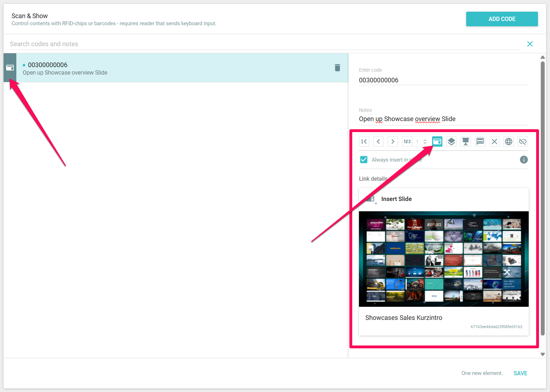Screen dimensions: 550x392
Task: Open the Showcases Sales Kurzintro thumbnail
Action: (443, 259)
